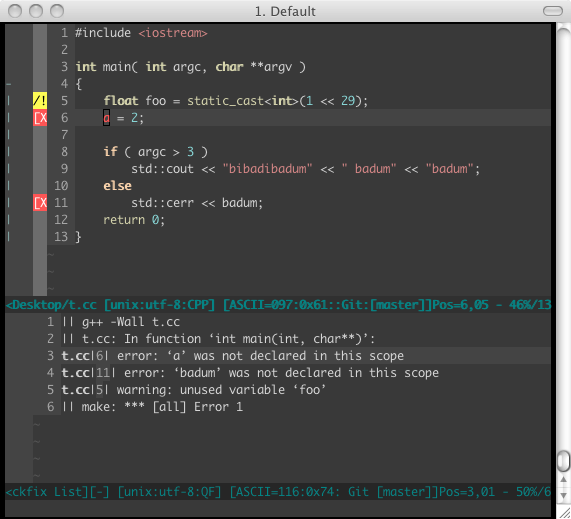Click the Desktop/t.cc status line
Image resolution: width=571 pixels, height=519 pixels.
[x=278, y=305]
